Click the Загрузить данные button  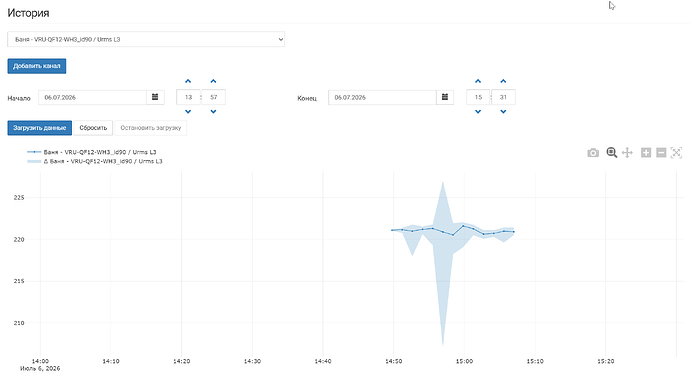point(40,128)
